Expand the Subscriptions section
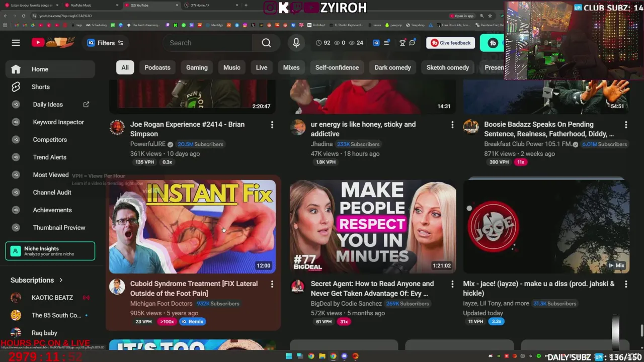This screenshot has width=644, height=362. [x=37, y=280]
